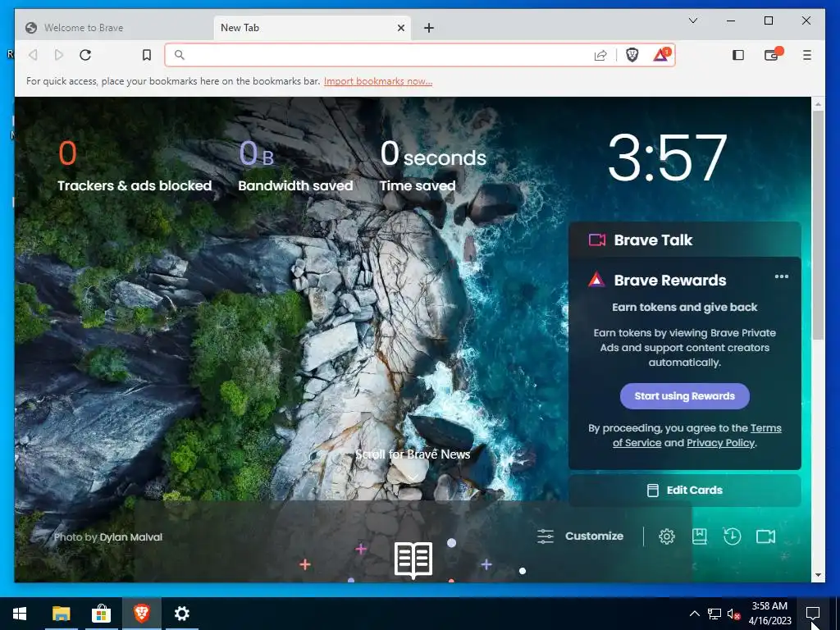Image resolution: width=840 pixels, height=630 pixels.
Task: Open Microsoft Store from taskbar
Action: click(x=101, y=614)
